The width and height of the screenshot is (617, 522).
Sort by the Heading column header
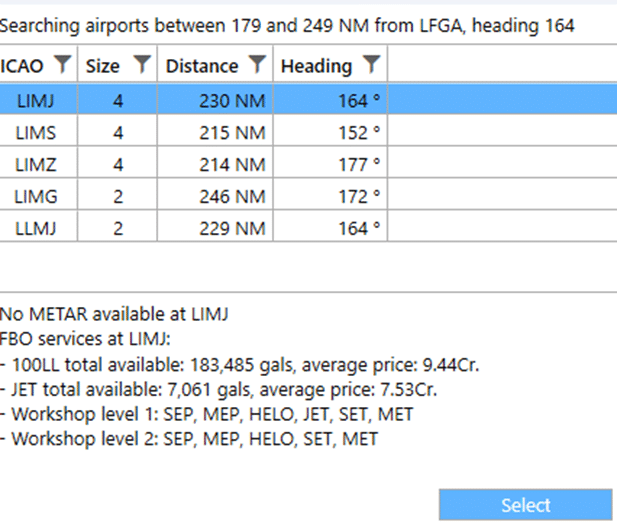pos(316,66)
